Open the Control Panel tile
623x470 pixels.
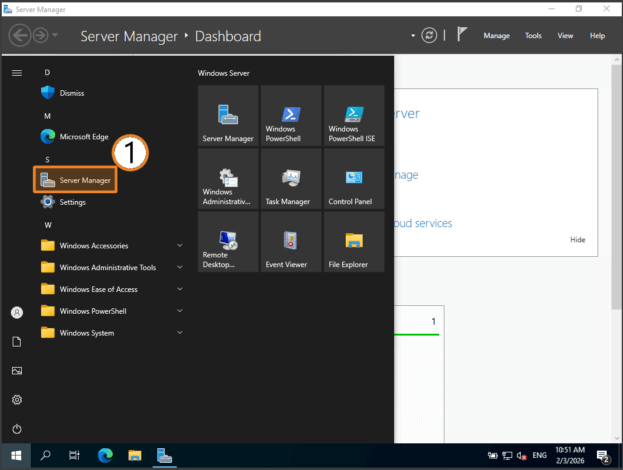point(354,179)
